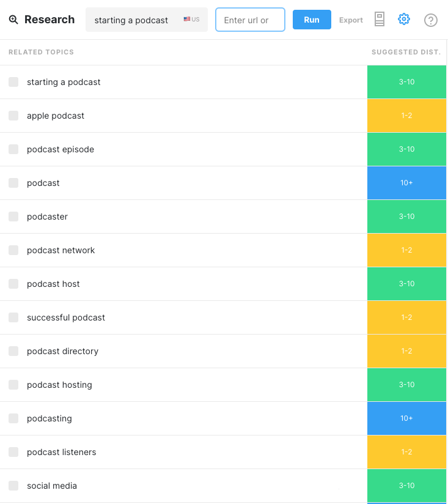The image size is (448, 504).
Task: Focus the 'Enter url or' input field
Action: pos(250,20)
